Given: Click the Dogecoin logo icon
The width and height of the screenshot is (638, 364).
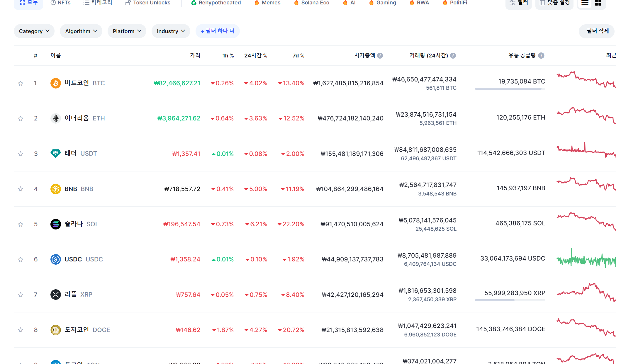Looking at the screenshot, I should click(55, 330).
